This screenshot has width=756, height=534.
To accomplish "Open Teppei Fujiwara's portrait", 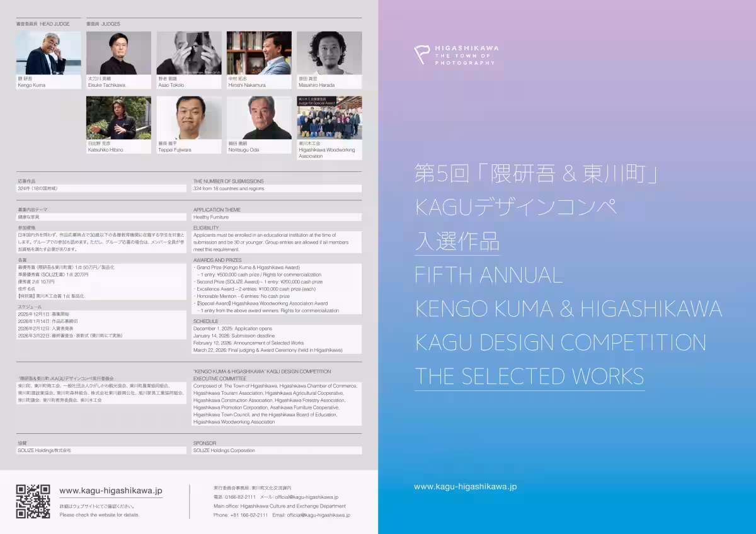I will coord(189,118).
